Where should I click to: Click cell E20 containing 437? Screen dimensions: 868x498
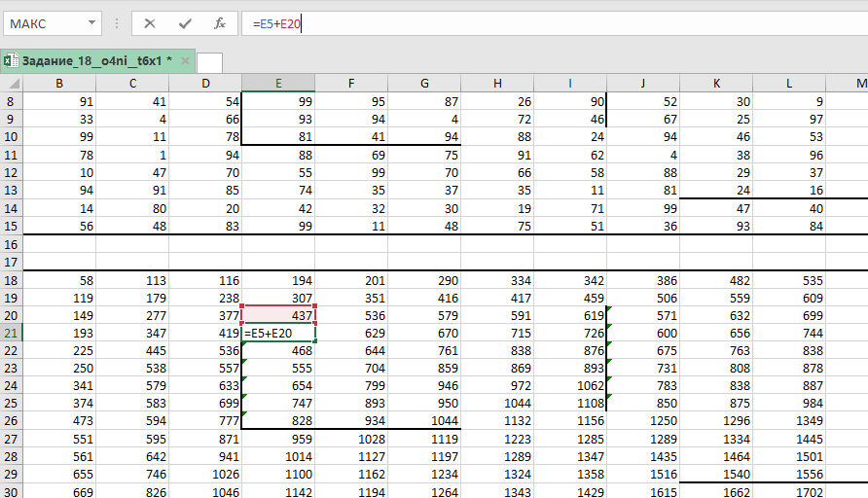click(x=278, y=314)
